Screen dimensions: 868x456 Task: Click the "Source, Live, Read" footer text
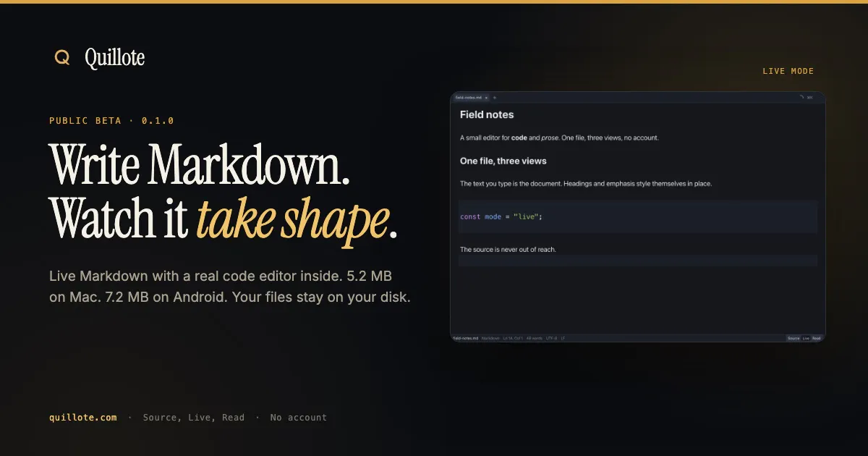(x=194, y=418)
